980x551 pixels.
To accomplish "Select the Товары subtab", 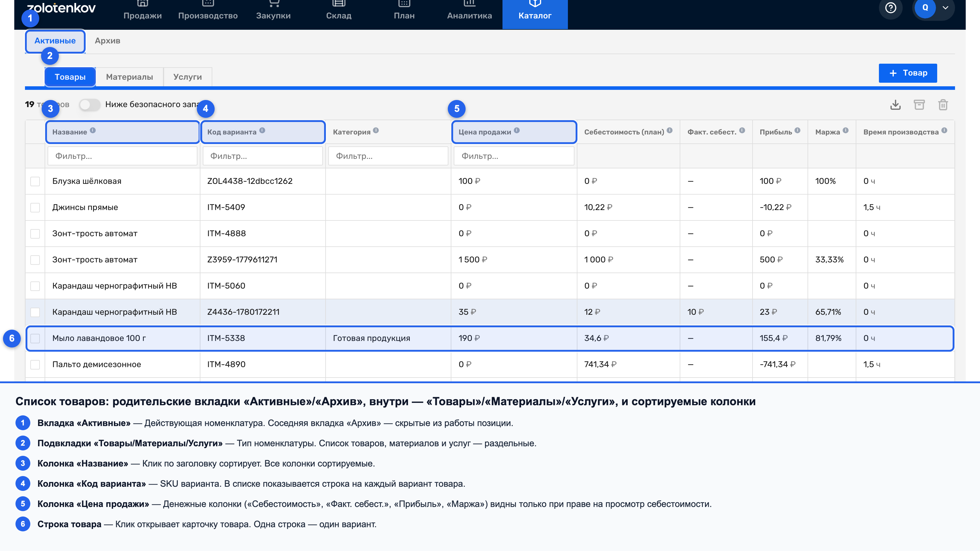I will (x=70, y=77).
